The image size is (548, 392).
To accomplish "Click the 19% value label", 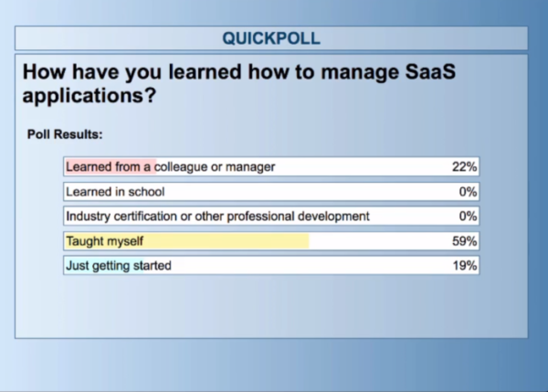I will tap(465, 266).
